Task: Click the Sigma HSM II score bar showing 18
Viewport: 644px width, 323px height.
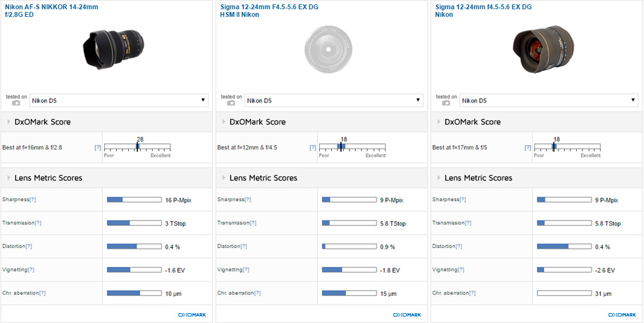Action: coord(352,146)
